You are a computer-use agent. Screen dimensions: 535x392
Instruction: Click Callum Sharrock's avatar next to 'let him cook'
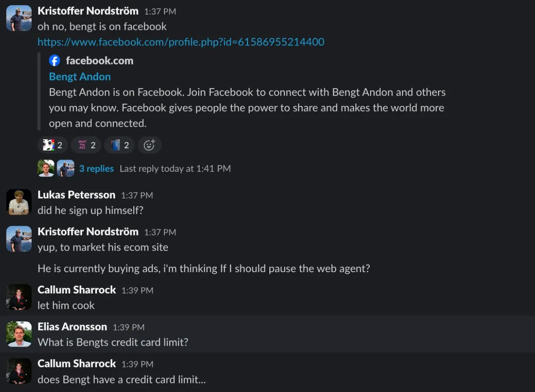(x=18, y=297)
